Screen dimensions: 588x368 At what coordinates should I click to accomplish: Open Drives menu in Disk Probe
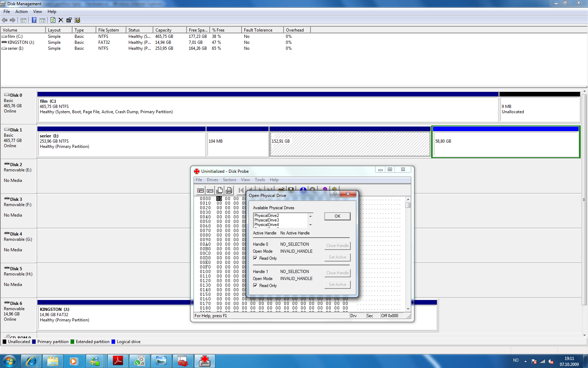tap(212, 180)
